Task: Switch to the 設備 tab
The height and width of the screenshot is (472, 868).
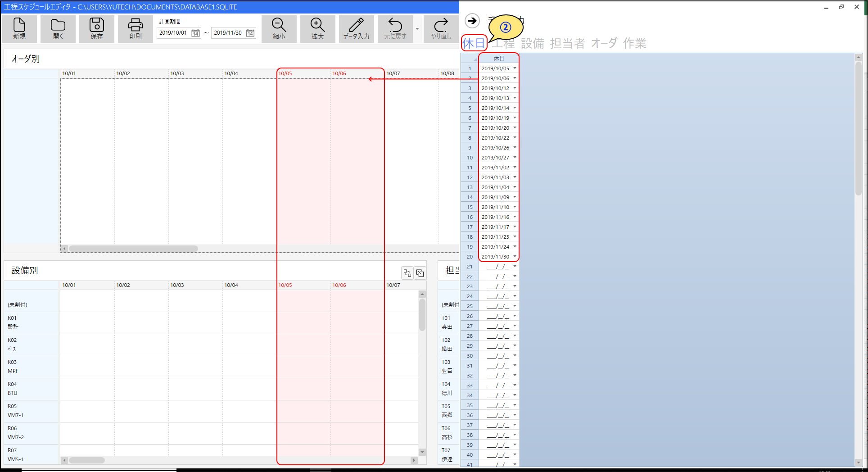Action: pyautogui.click(x=533, y=43)
